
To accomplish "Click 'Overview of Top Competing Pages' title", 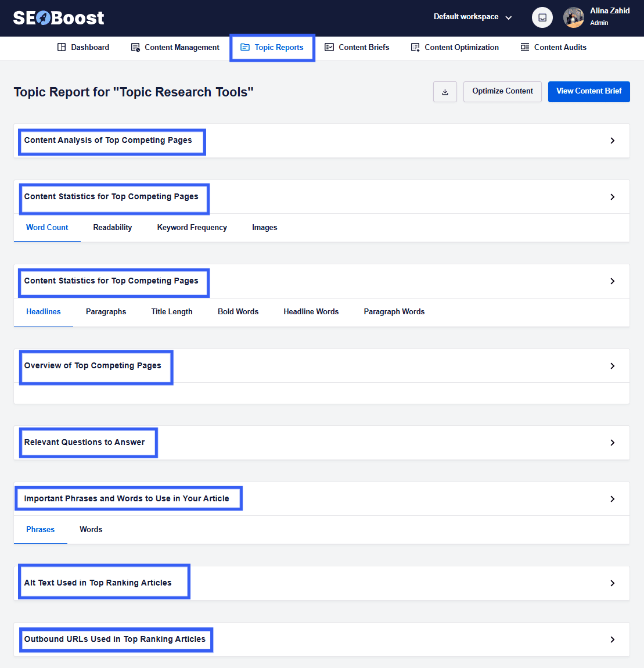I will [92, 365].
